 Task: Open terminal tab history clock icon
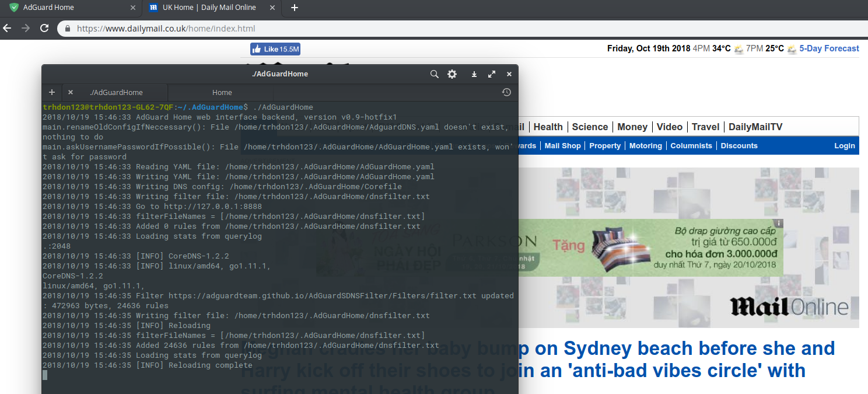tap(506, 92)
